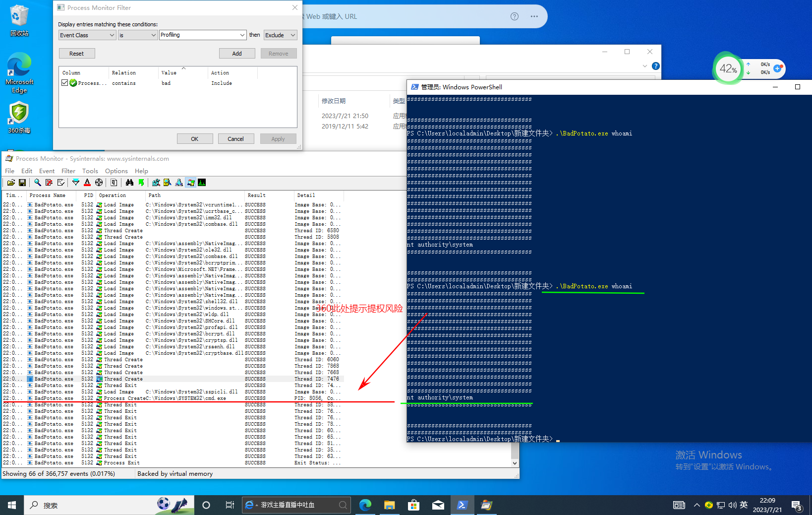Click the green Jump To Object icon

141,183
